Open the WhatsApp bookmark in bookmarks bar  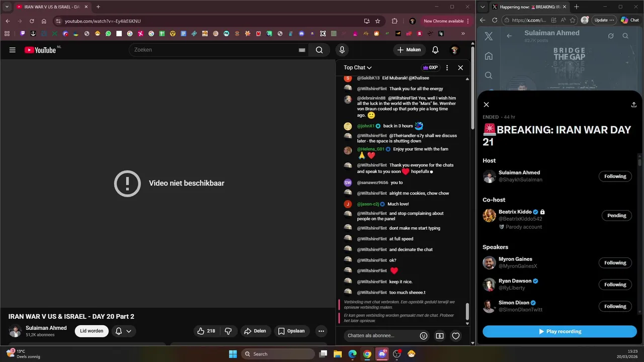tap(108, 34)
